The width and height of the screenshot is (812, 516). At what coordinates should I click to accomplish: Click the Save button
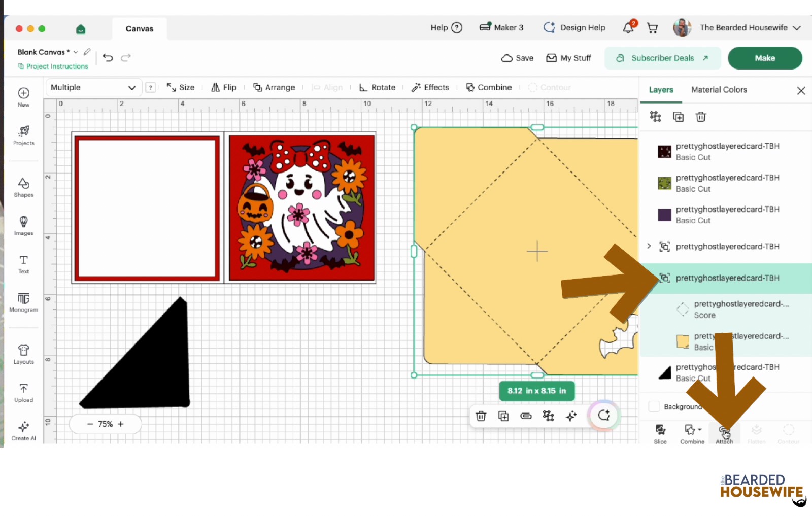[517, 58]
